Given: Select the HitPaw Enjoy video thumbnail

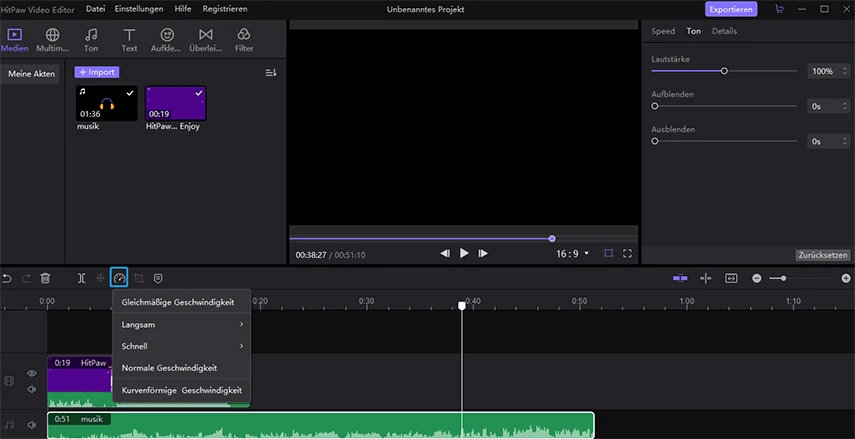Looking at the screenshot, I should coord(176,103).
